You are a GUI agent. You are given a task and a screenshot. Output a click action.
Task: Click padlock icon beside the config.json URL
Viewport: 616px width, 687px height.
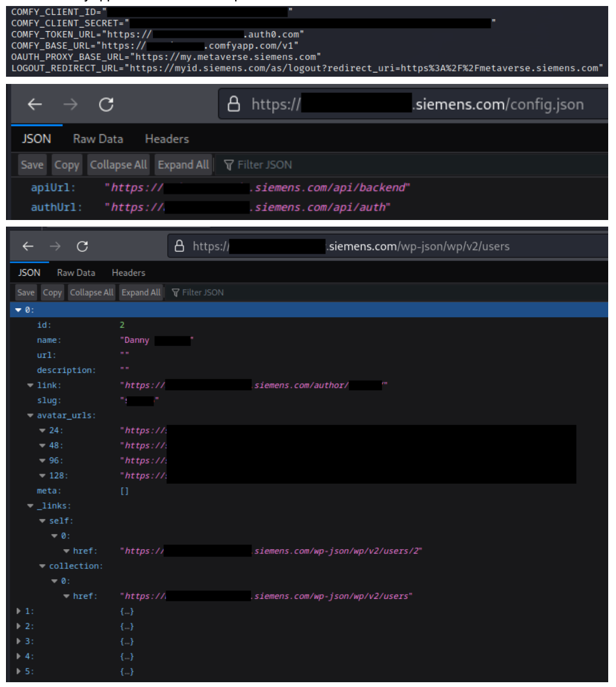click(235, 105)
